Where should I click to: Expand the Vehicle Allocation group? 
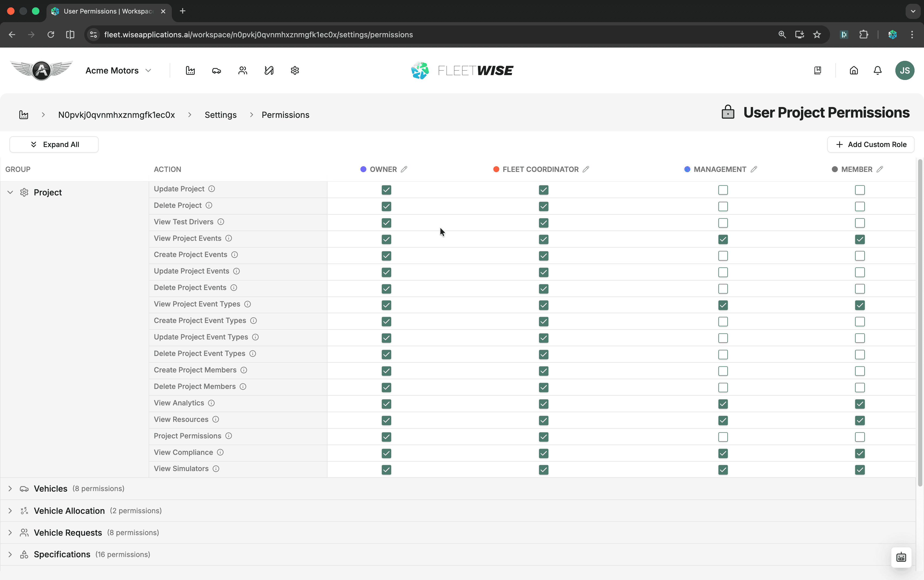coord(10,511)
